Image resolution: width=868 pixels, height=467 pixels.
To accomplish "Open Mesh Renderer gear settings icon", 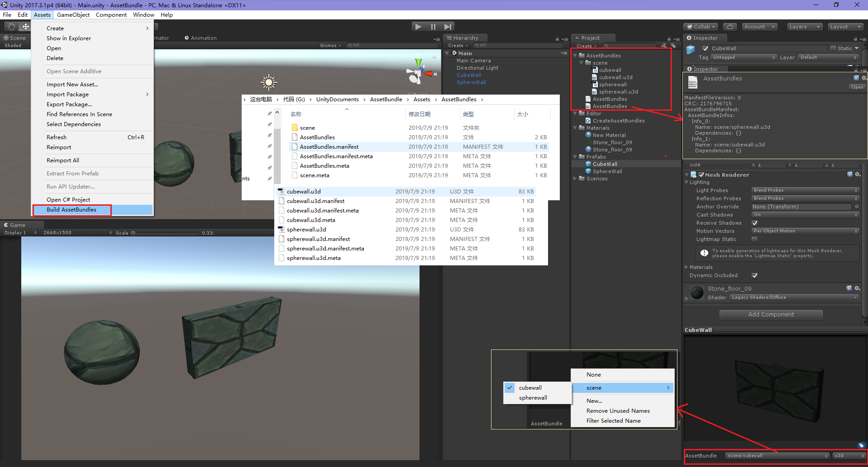I will (x=858, y=175).
